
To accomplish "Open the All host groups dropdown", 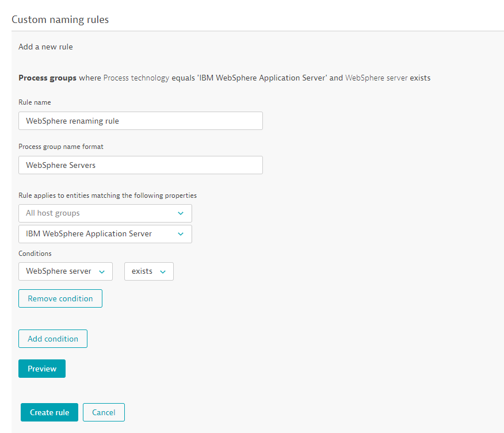I will (x=105, y=213).
